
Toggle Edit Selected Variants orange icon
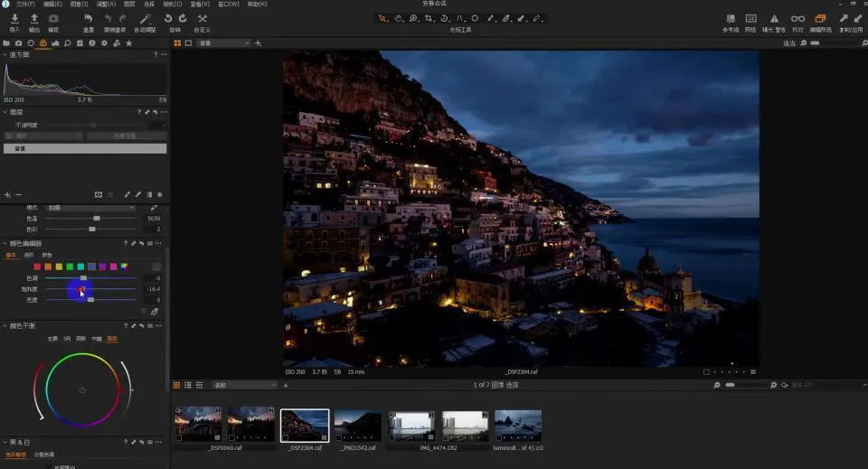[820, 19]
